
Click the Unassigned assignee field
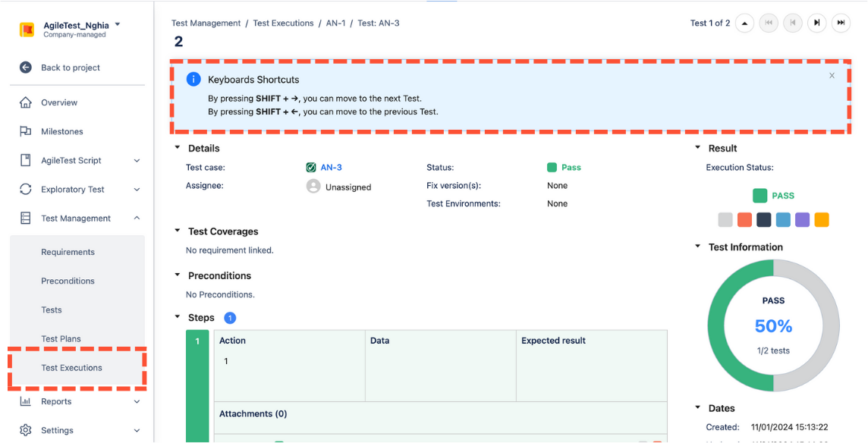(x=348, y=187)
